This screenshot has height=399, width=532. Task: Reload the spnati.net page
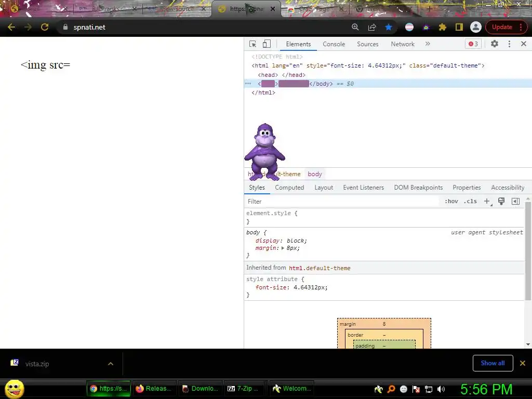[45, 27]
